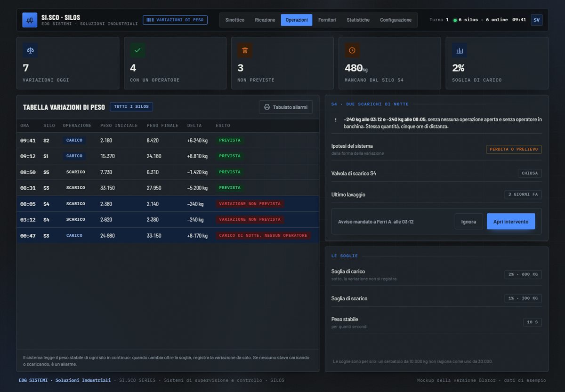
Task: Select the 03:12 S4 unplanned variation row
Action: [x=168, y=219]
